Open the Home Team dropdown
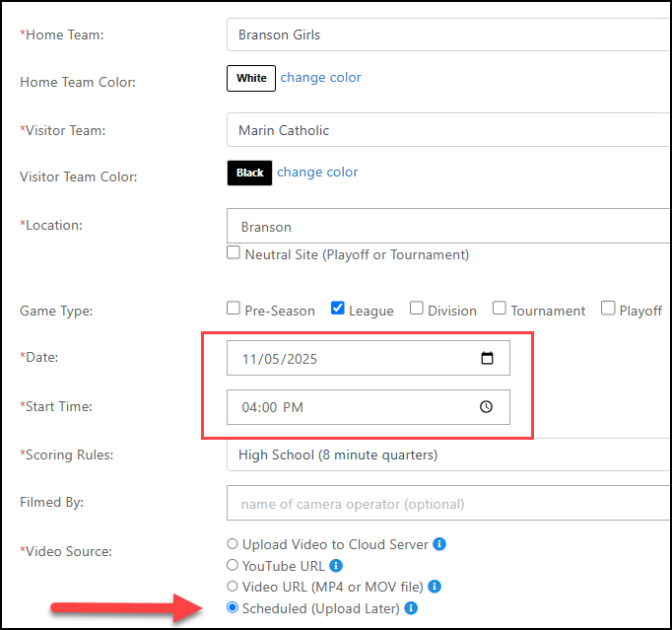Image resolution: width=672 pixels, height=630 pixels. (x=448, y=35)
